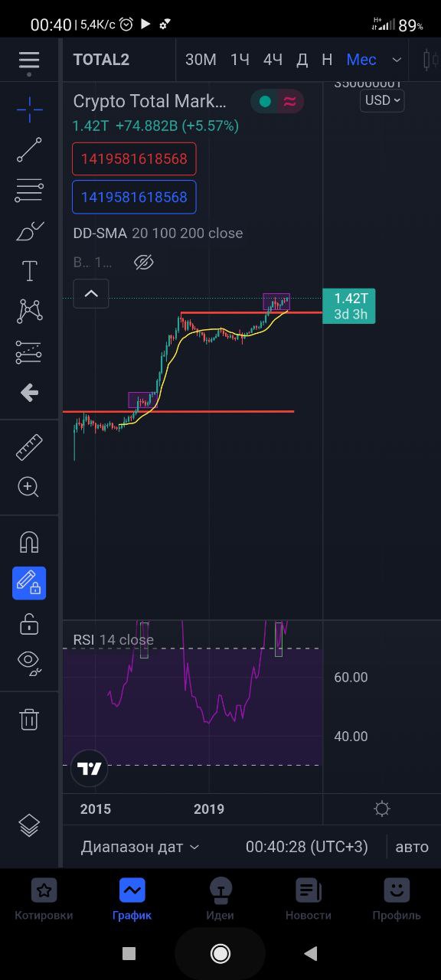Screen dimensions: 441x980
Task: Select the 4Ч timeframe
Action: click(x=273, y=60)
